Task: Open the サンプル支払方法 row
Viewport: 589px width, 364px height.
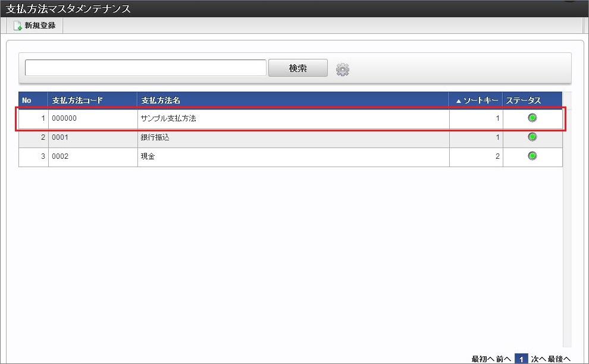Action: tap(290, 118)
